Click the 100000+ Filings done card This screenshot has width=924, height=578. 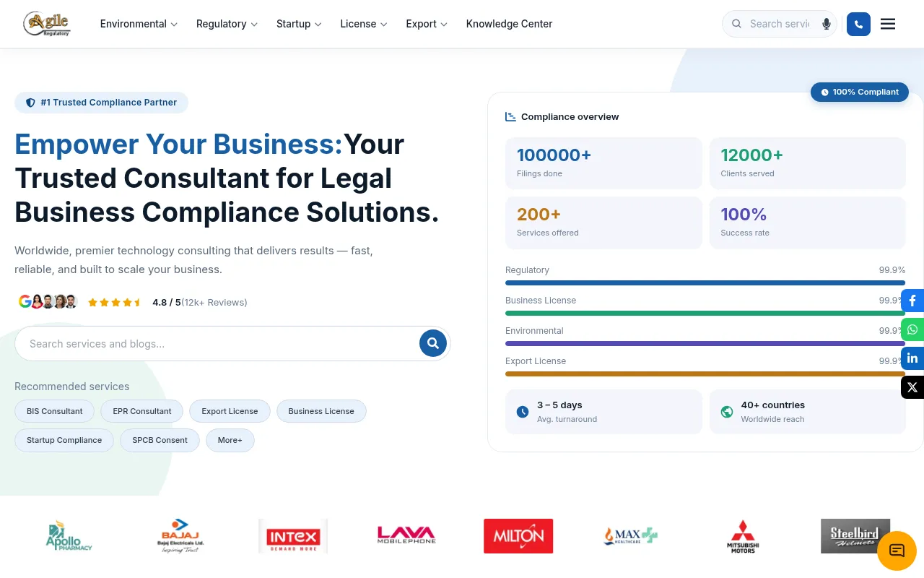[603, 163]
